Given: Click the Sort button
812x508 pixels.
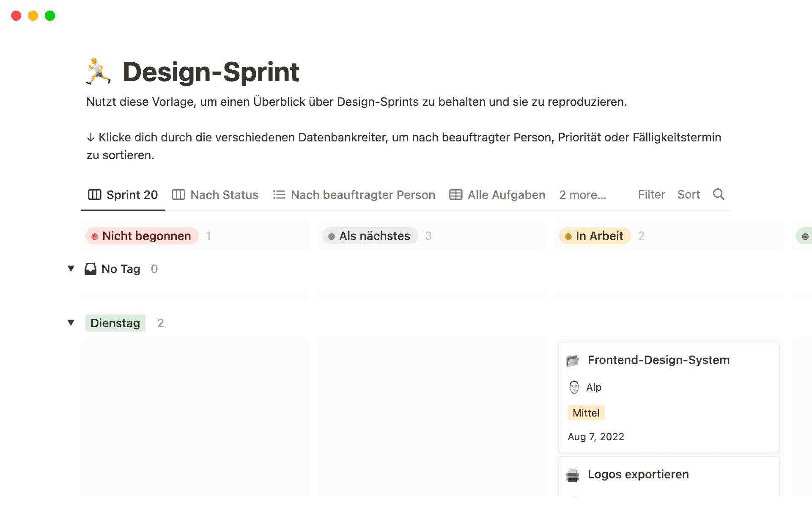Looking at the screenshot, I should [689, 195].
